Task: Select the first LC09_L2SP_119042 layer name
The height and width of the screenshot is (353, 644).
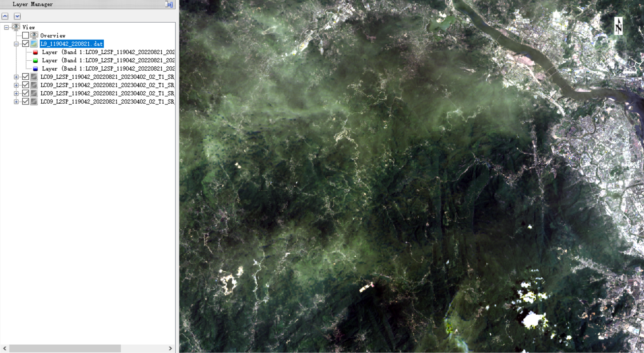Action: click(107, 77)
